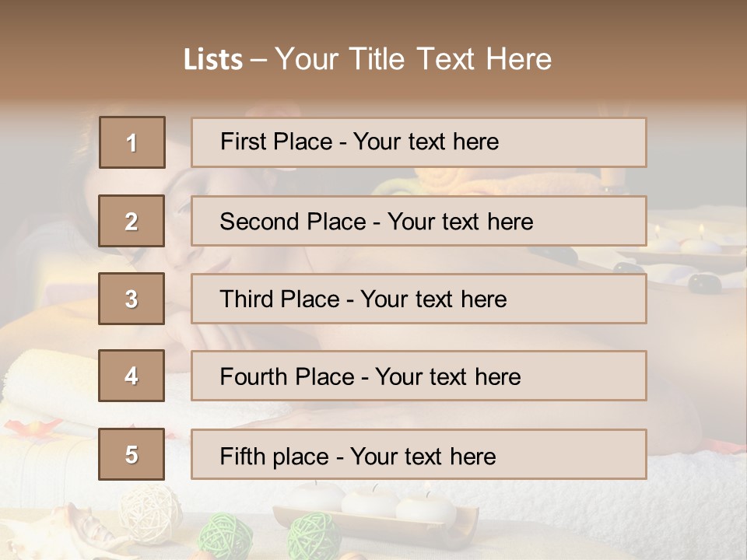This screenshot has width=747, height=560.
Task: Click the "First Place" text box
Action: click(x=419, y=142)
